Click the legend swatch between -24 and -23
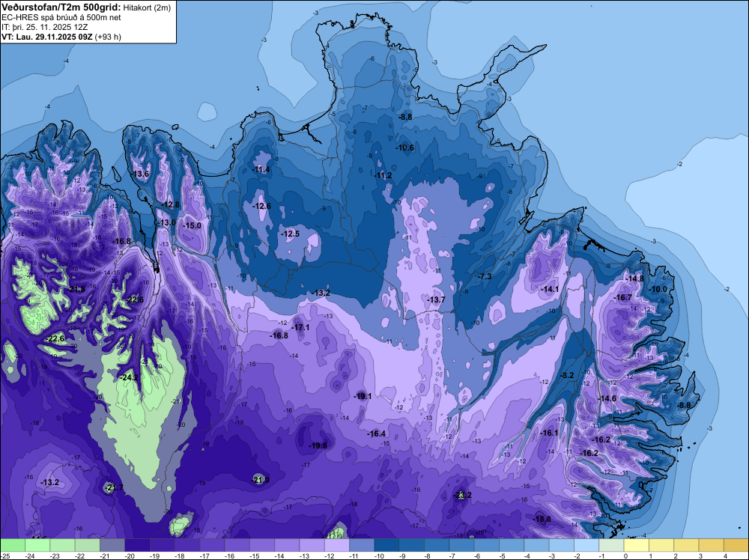 tap(37, 545)
